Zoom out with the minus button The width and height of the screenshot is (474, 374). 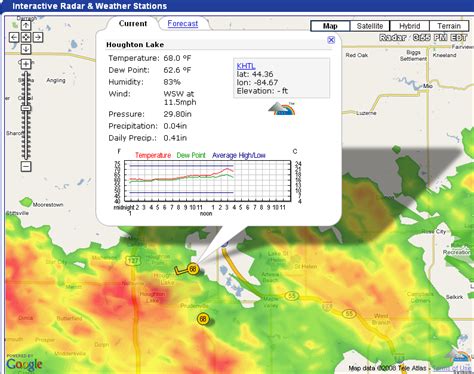(x=26, y=166)
